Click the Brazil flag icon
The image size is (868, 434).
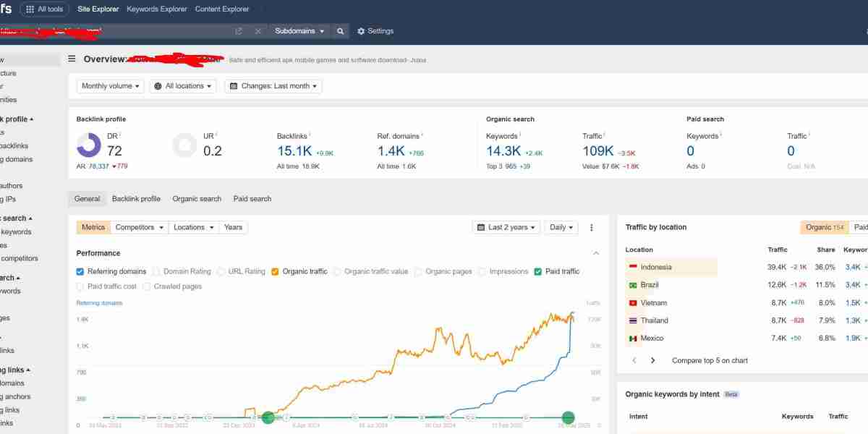(633, 285)
